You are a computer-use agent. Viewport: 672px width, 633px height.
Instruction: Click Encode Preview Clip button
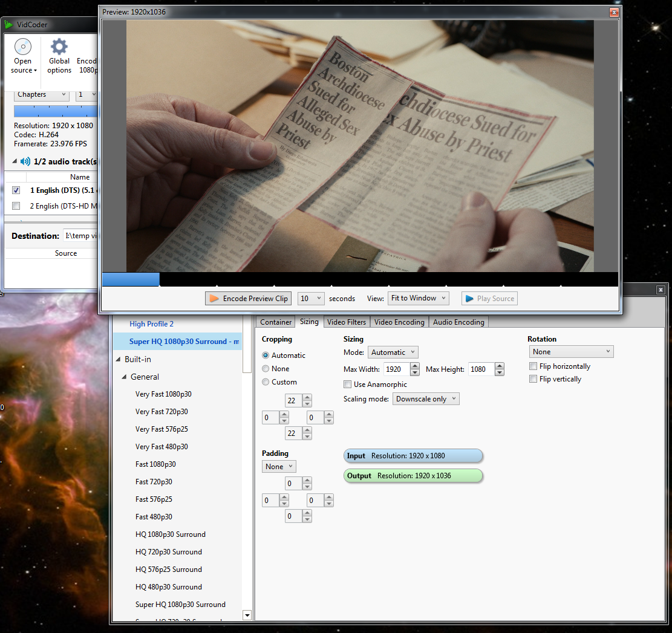pos(249,299)
